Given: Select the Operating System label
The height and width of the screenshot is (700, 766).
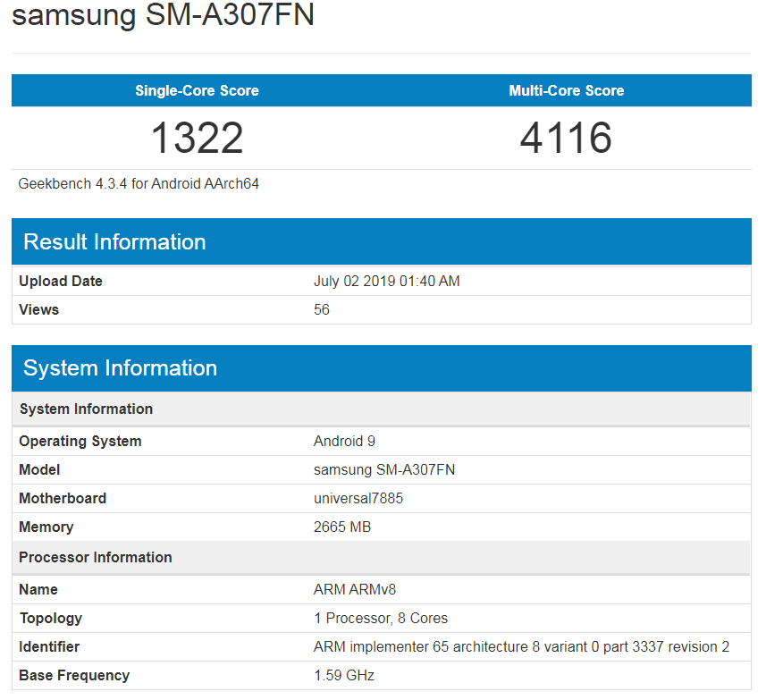Looking at the screenshot, I should click(x=80, y=441).
